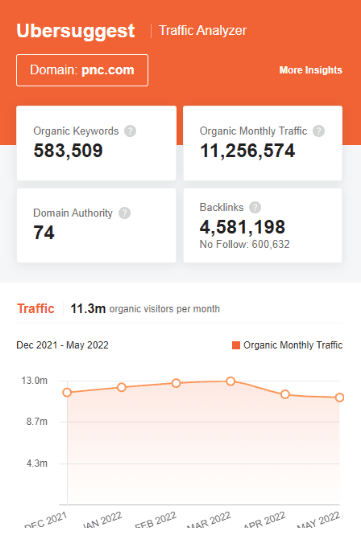This screenshot has height=537, width=361.
Task: Click the organic visitors per month caption
Action: click(164, 309)
